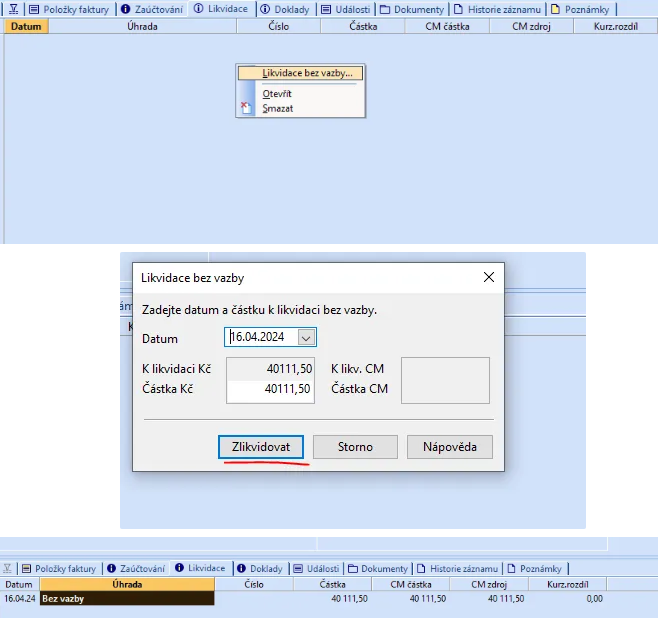The image size is (658, 618).
Task: Open the Datum calendar dropdown arrow
Action: tap(306, 337)
